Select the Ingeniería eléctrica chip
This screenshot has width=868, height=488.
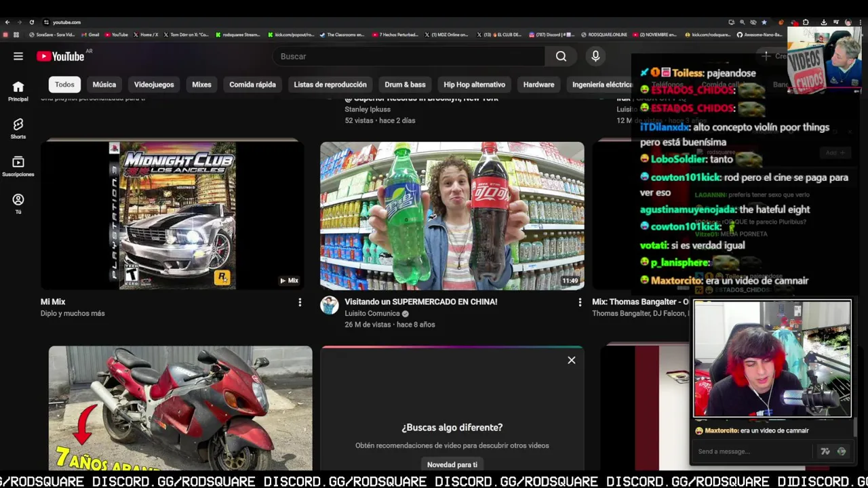(x=602, y=85)
